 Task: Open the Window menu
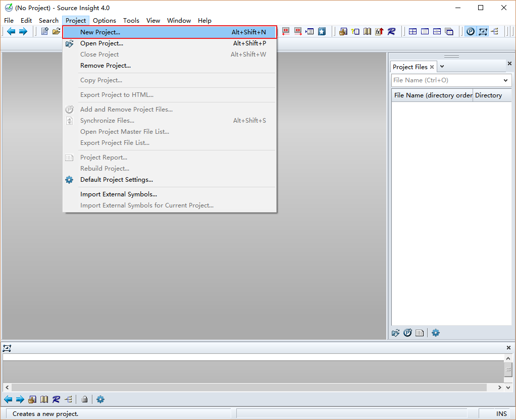click(179, 20)
